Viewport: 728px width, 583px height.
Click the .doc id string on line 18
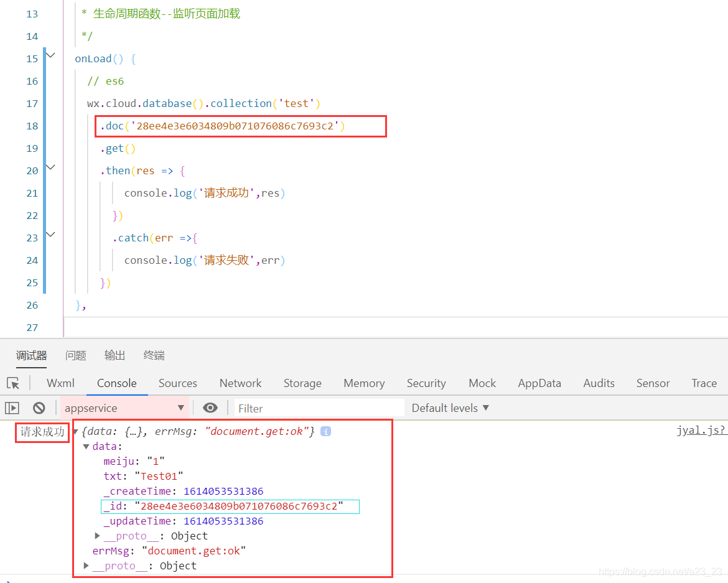(x=235, y=126)
